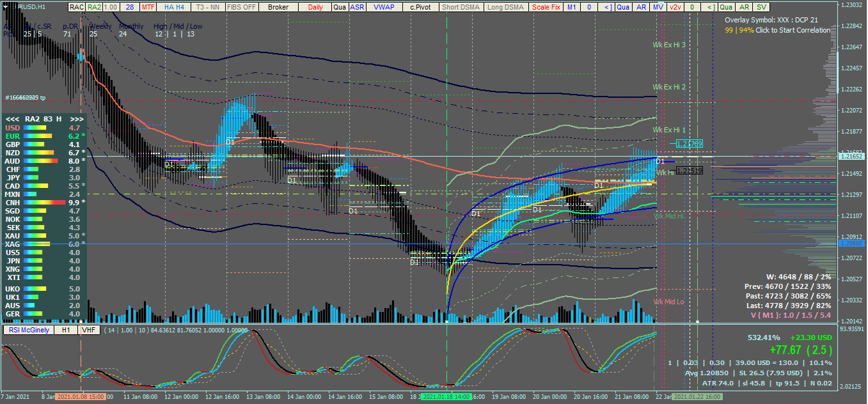Image resolution: width=868 pixels, height=404 pixels.
Task: Toggle the T3 - NN button
Action: 208,7
